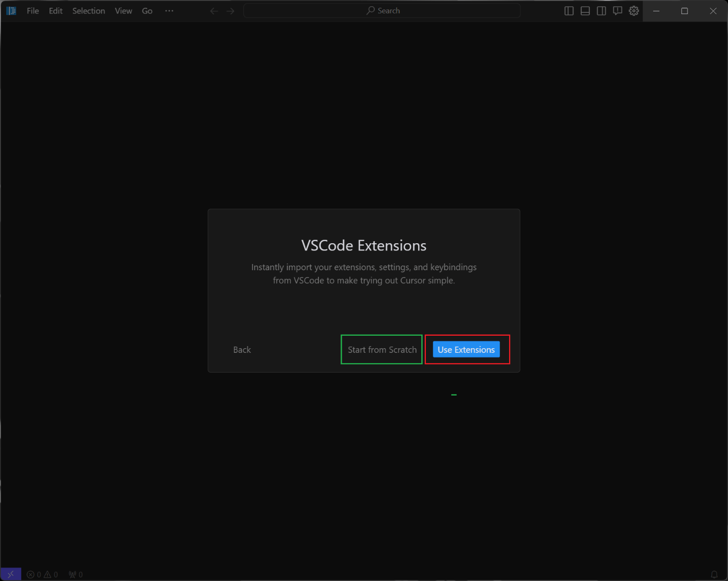Click the Search command center box
Screen dimensions: 728x581
382,10
